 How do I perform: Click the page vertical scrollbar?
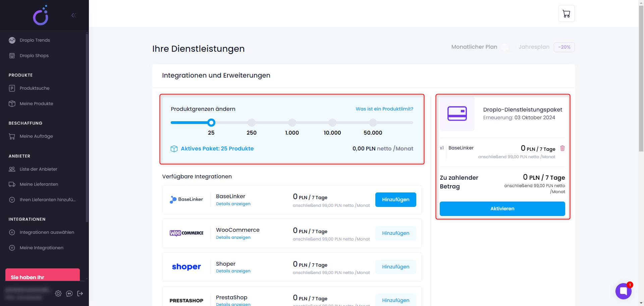[x=641, y=78]
